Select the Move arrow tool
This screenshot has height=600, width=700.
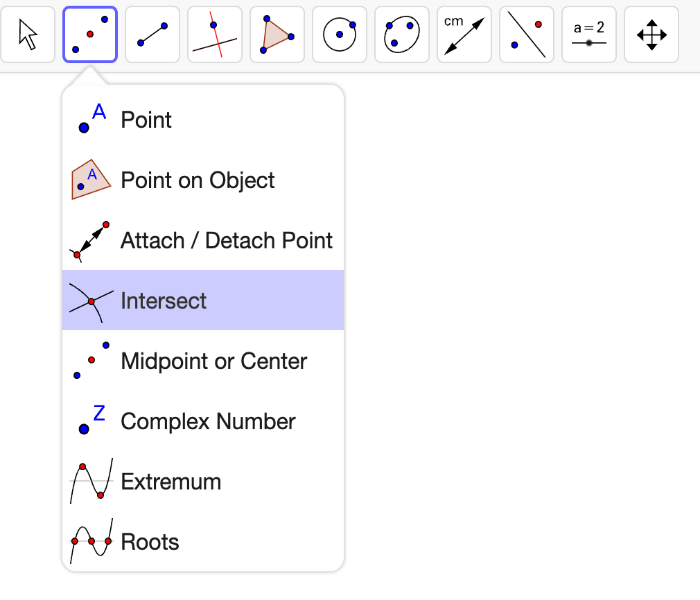coord(28,34)
